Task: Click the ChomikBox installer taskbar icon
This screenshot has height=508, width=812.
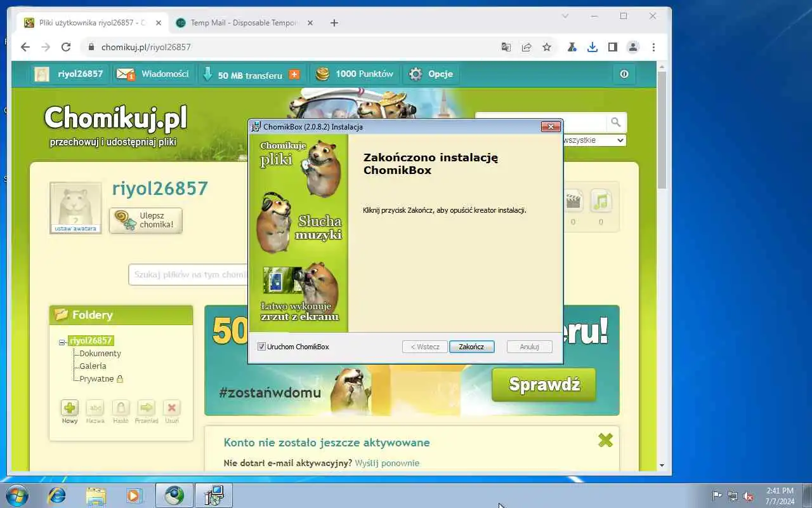Action: point(214,495)
